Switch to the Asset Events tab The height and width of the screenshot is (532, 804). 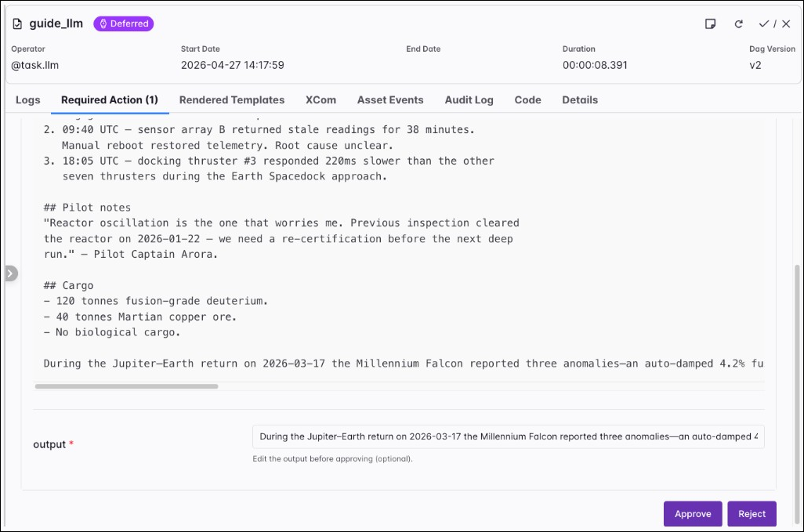coord(390,100)
